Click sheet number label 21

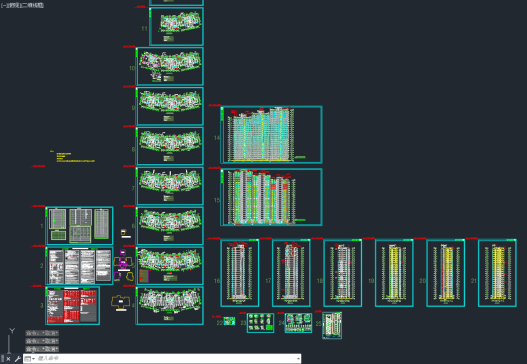(x=474, y=281)
